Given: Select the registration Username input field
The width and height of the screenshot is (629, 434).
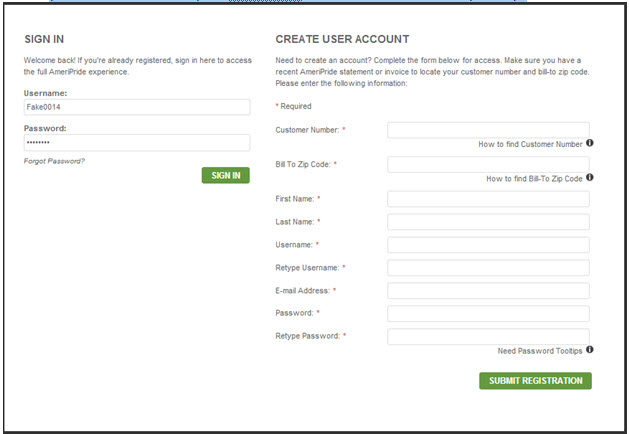Looking at the screenshot, I should (488, 245).
